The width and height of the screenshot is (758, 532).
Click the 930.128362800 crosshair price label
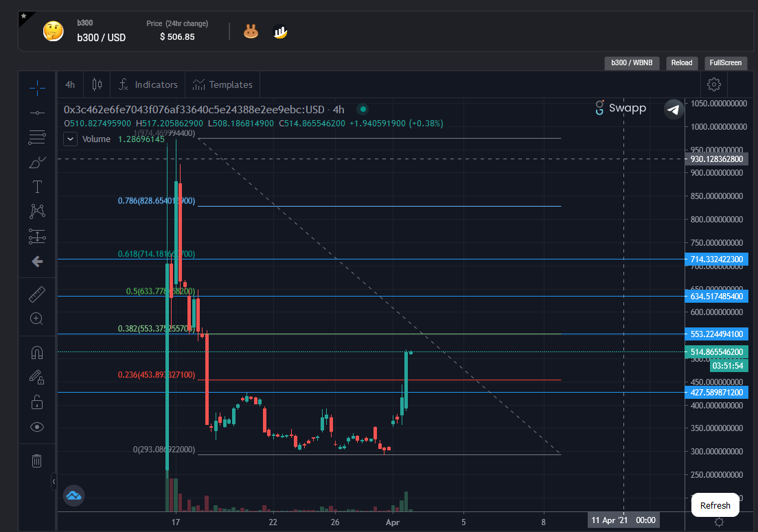(x=717, y=159)
